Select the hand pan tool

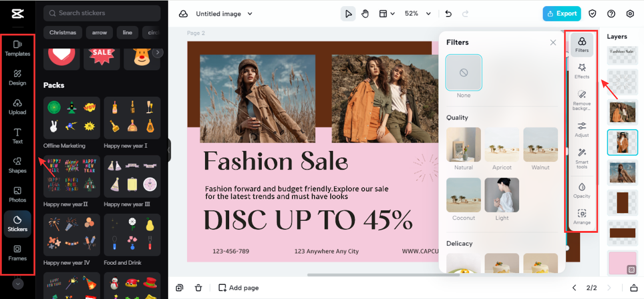coord(365,14)
